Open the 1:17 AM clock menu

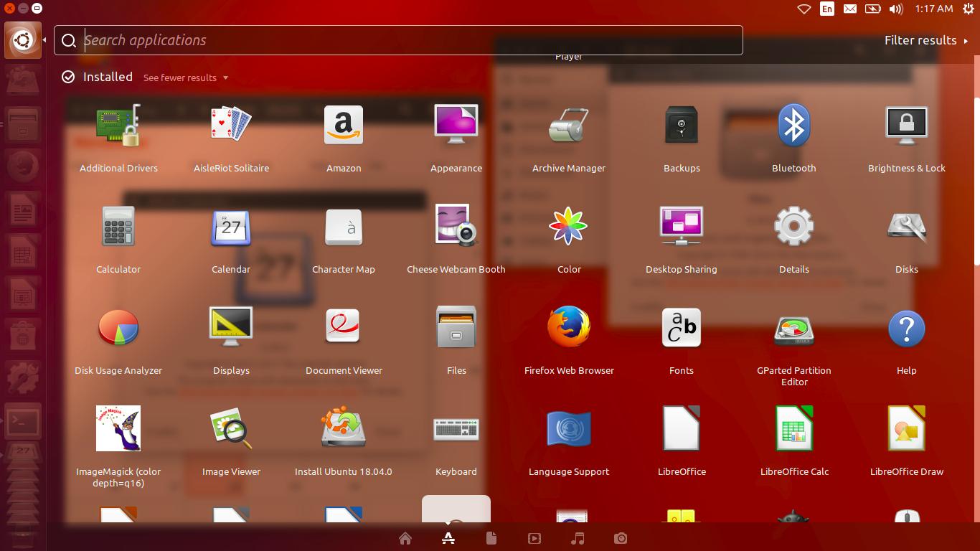click(934, 9)
